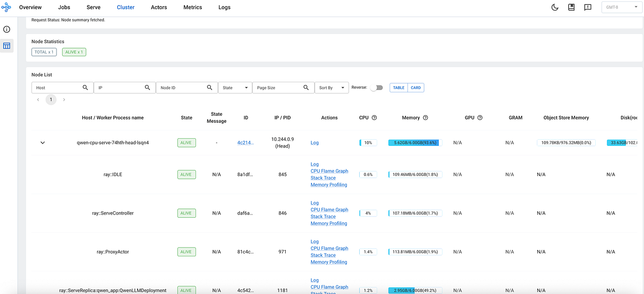This screenshot has height=294, width=644.
Task: Focus the Node ID filter field
Action: [187, 88]
